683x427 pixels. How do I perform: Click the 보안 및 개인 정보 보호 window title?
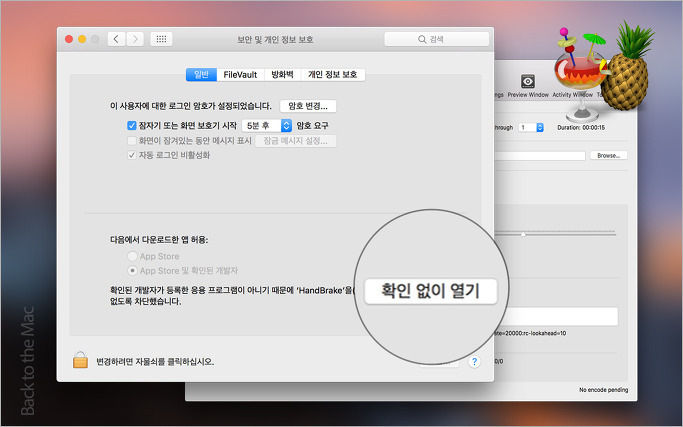coord(275,39)
